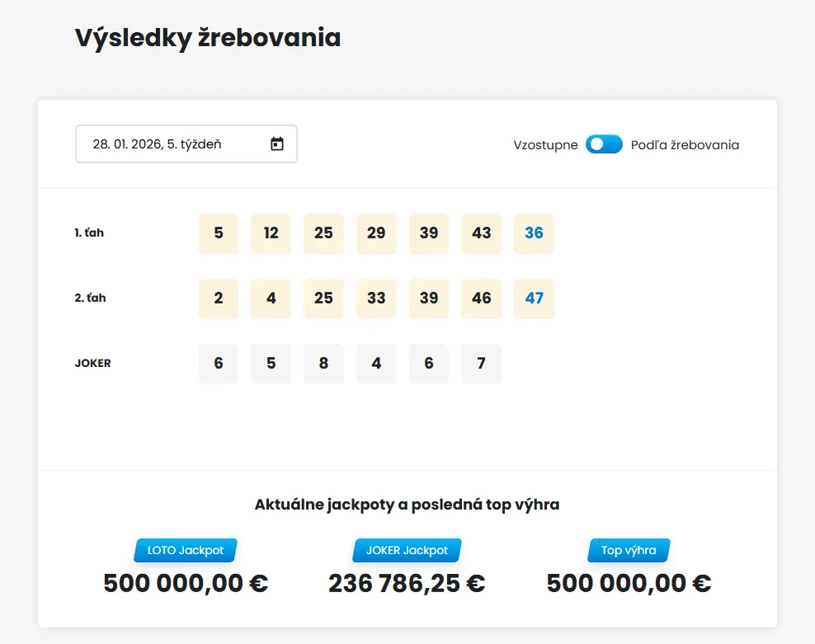Click the last JOKER digit tile 7
Viewport: 815px width, 644px height.
[481, 363]
